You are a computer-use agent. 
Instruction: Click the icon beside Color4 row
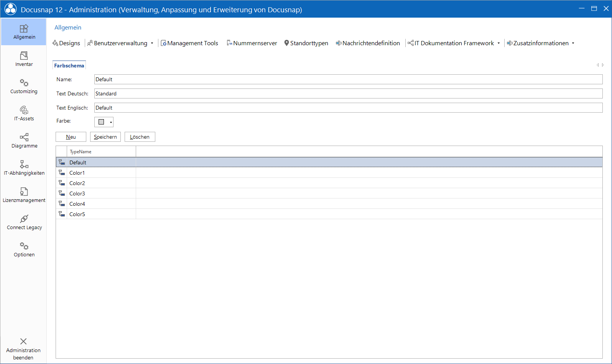click(x=62, y=203)
